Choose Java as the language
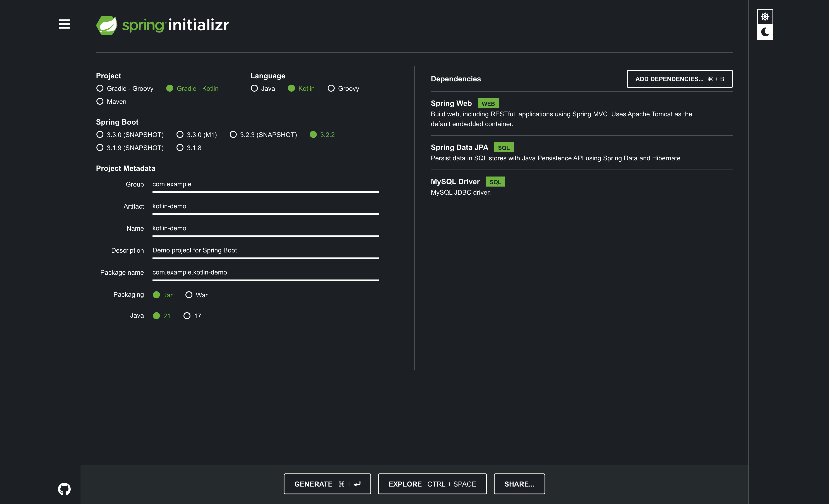 coord(254,88)
